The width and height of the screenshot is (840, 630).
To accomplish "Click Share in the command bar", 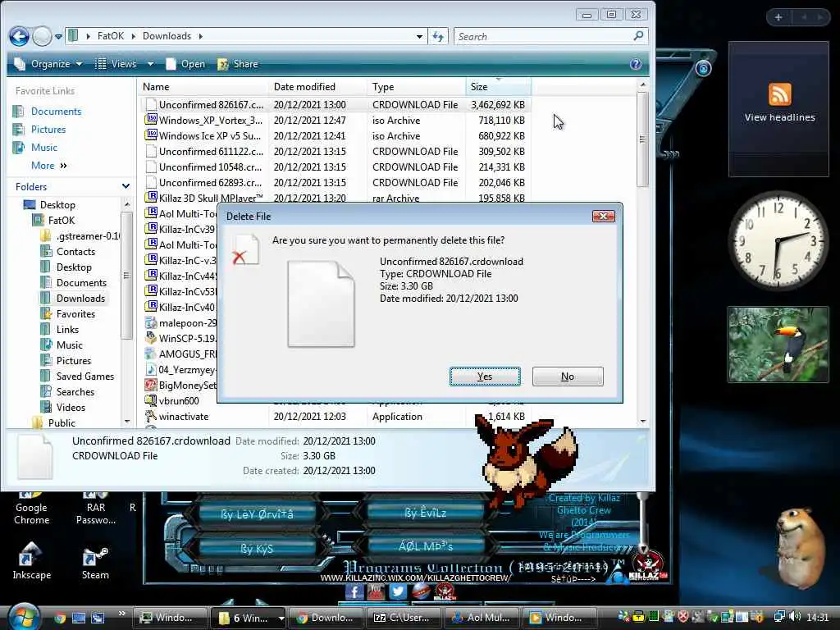I will (238, 64).
